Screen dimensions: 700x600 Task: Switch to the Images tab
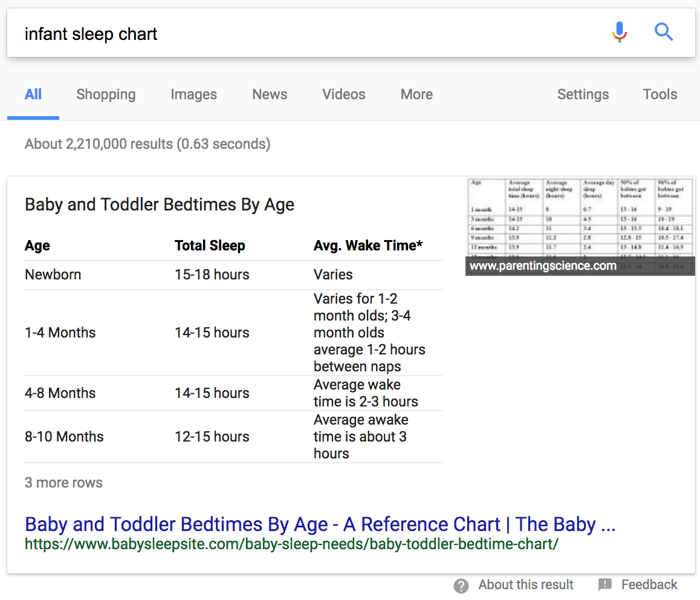[x=193, y=94]
